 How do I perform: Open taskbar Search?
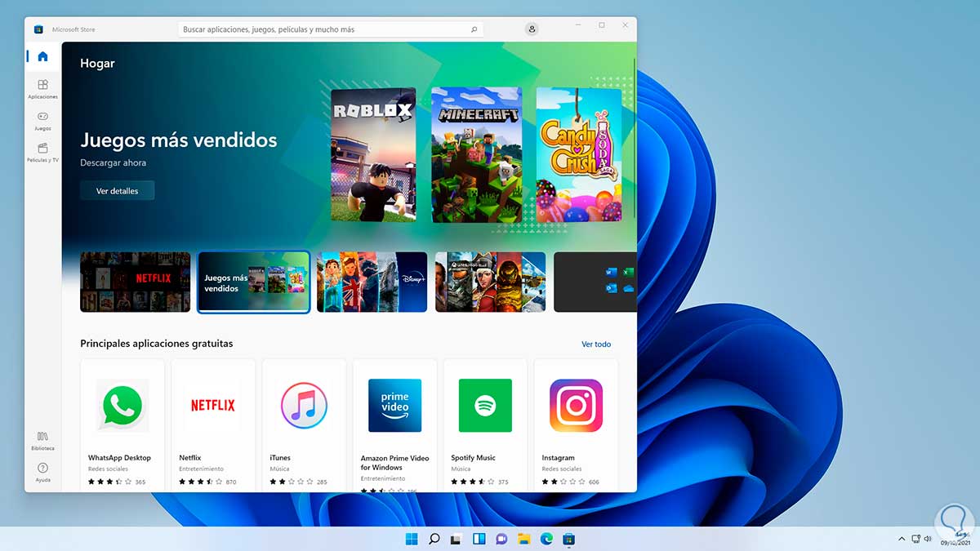[x=434, y=539]
